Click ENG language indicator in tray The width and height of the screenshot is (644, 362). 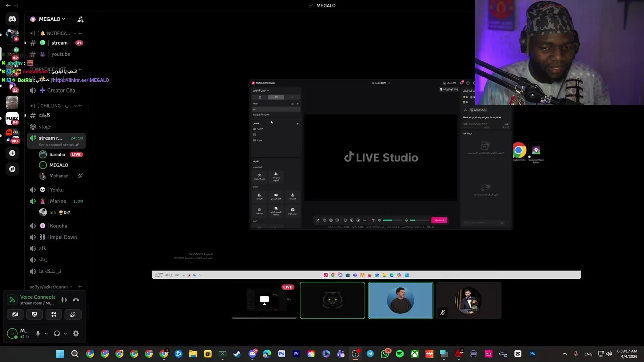coord(588,354)
